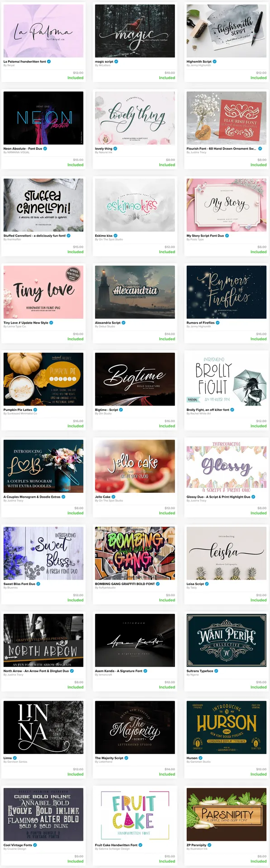Open The Majority Script title link
This screenshot has height=868, width=270.
tap(109, 758)
